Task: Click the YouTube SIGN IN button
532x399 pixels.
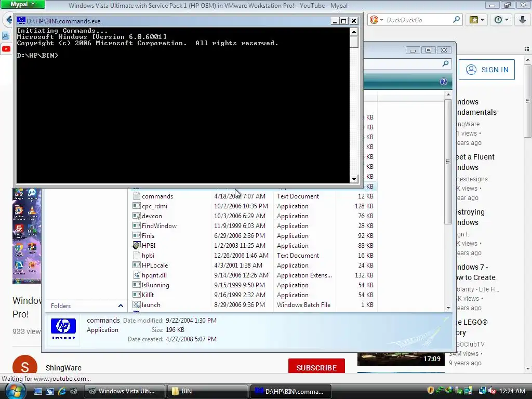Action: click(x=486, y=70)
